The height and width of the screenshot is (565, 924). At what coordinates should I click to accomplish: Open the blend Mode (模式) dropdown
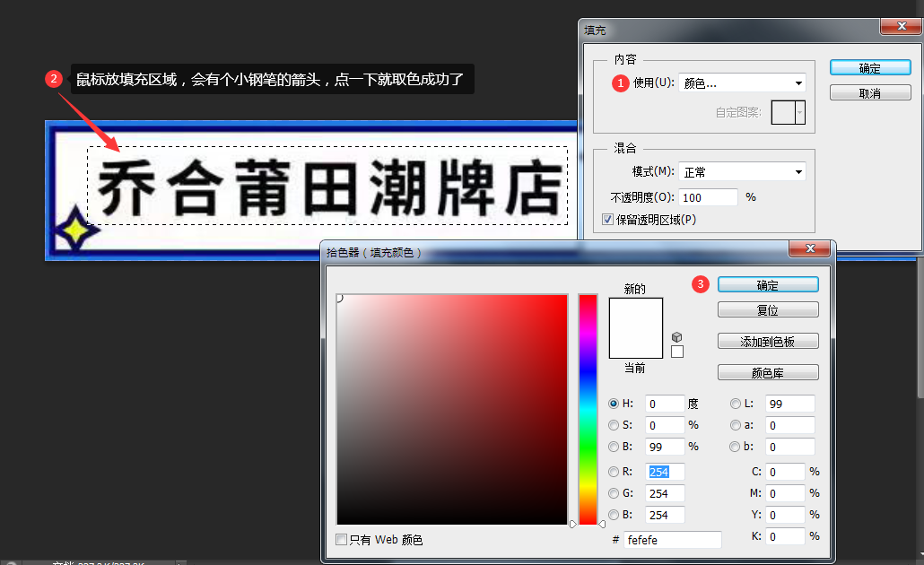742,172
